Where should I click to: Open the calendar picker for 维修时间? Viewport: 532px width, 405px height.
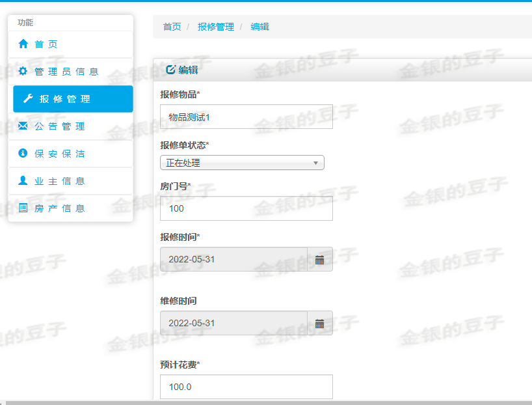tap(320, 322)
